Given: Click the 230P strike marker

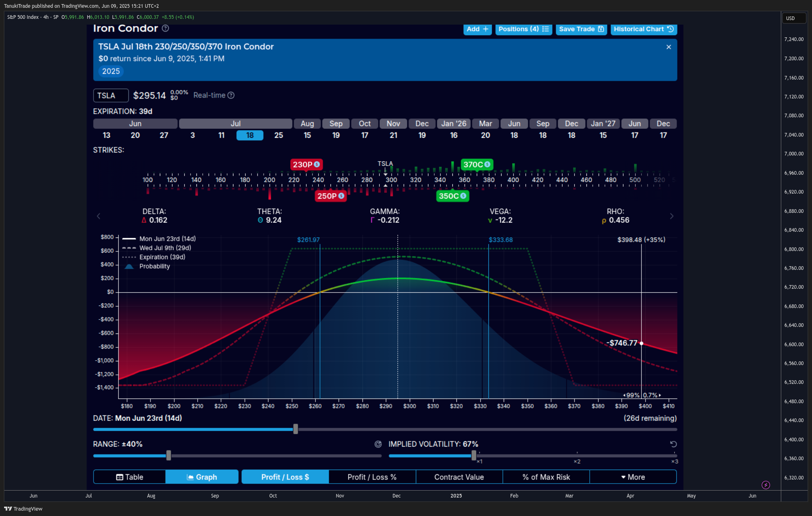Looking at the screenshot, I should click(306, 164).
